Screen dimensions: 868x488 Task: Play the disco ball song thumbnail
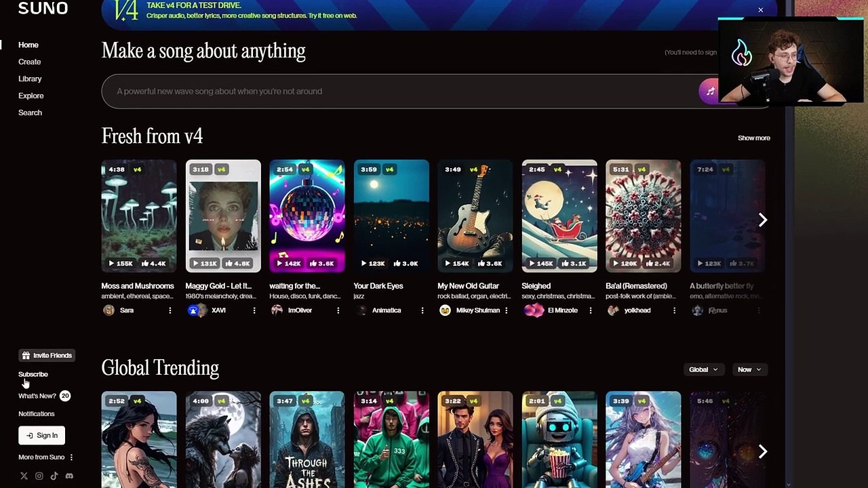(x=307, y=216)
